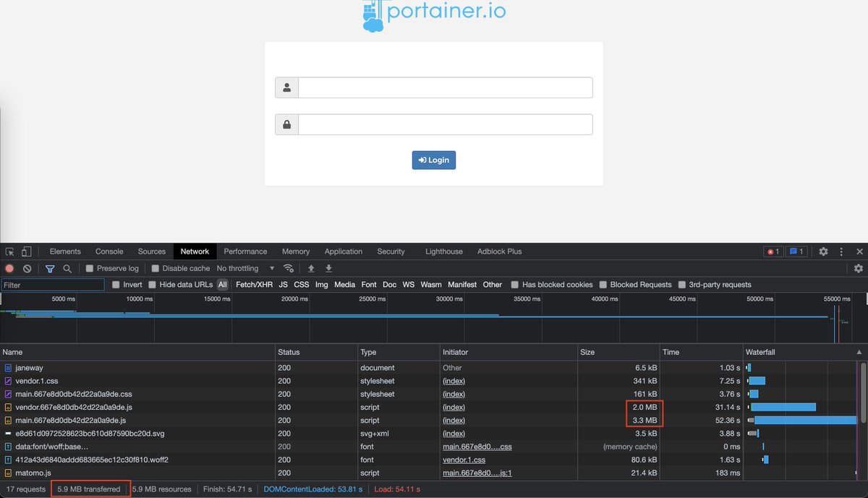Click the portainer.io logo

coord(434,14)
